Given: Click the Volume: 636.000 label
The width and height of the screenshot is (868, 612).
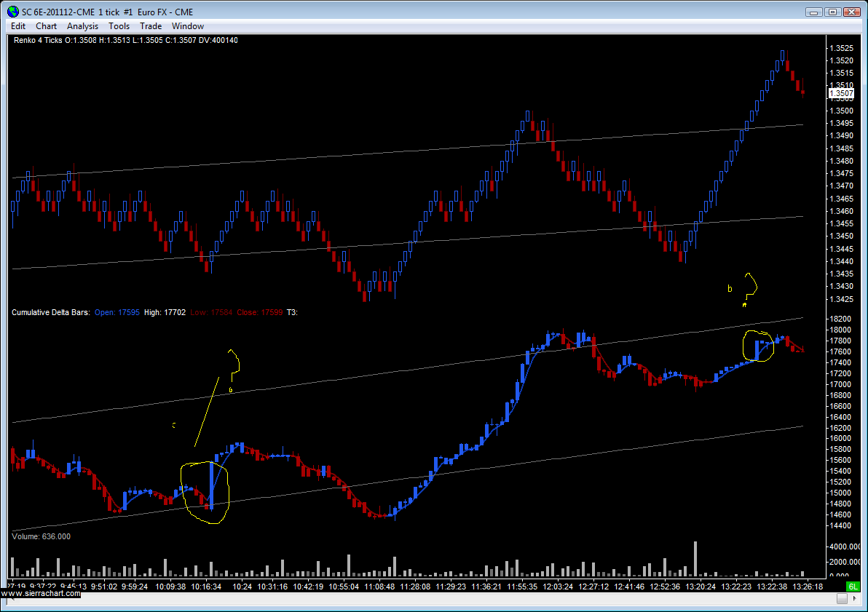Looking at the screenshot, I should pos(41,536).
